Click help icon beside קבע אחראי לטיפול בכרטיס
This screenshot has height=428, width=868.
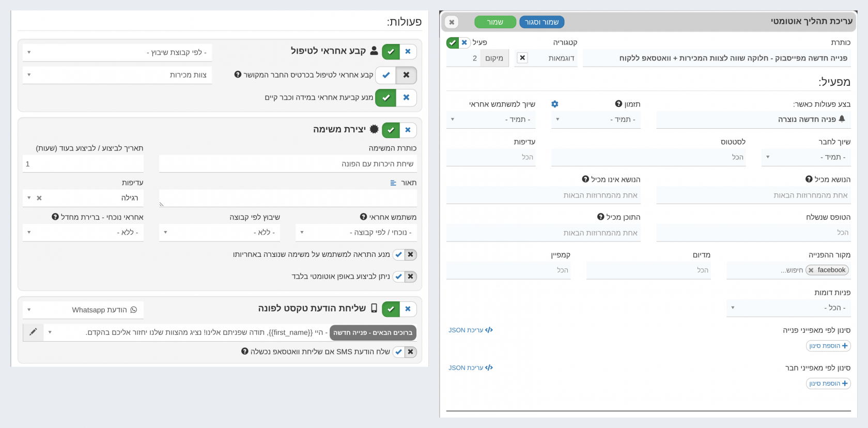[x=238, y=74]
